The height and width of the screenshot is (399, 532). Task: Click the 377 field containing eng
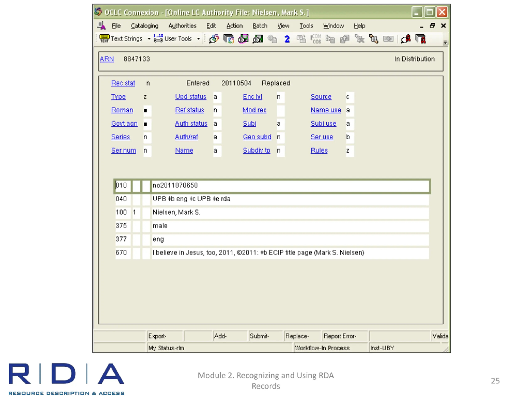290,240
